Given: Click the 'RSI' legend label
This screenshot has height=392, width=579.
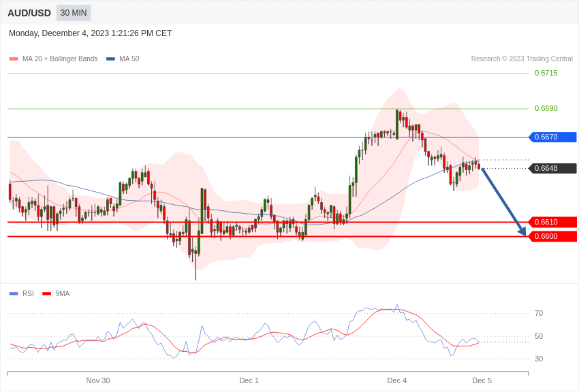Looking at the screenshot, I should coord(28,293).
